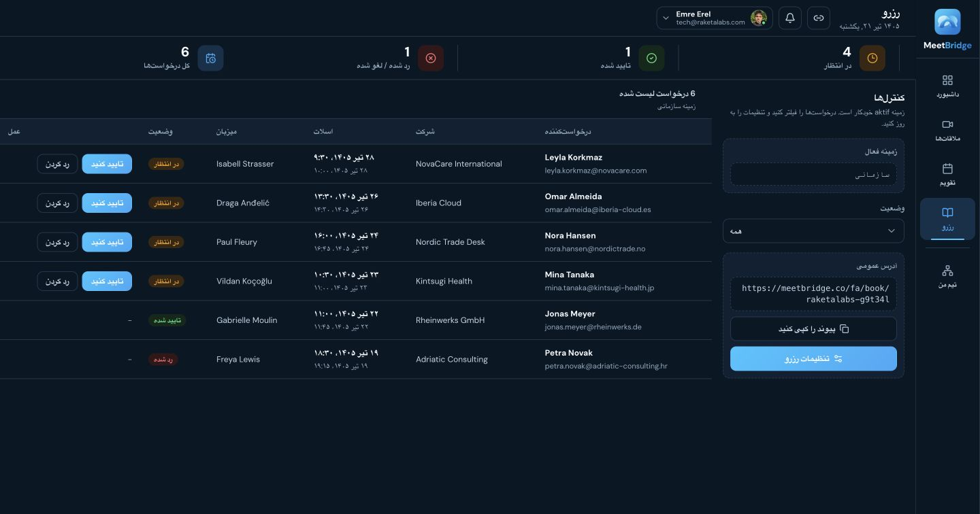Screen dimensions: 980x514
Task: Click host name Vildan Koçoğlu
Action: click(244, 281)
